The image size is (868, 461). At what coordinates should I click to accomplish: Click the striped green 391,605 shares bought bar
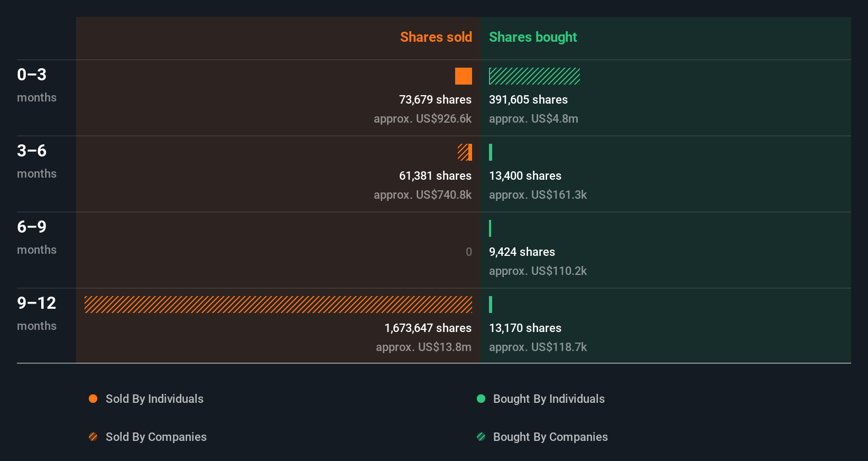click(x=534, y=76)
